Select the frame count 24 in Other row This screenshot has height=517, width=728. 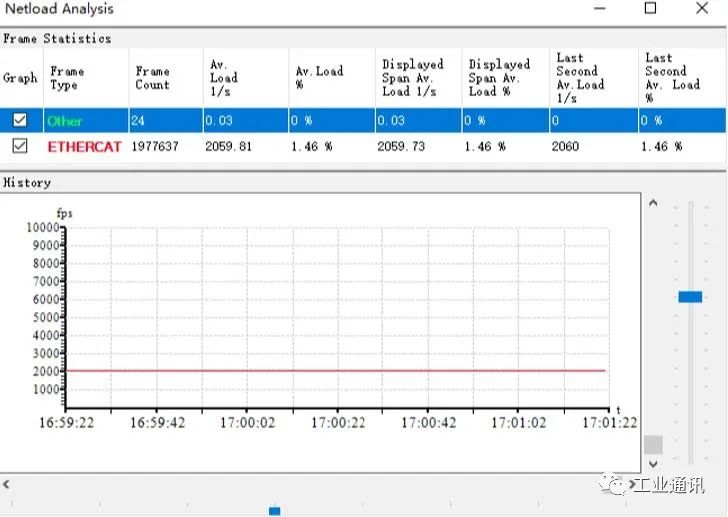(137, 121)
